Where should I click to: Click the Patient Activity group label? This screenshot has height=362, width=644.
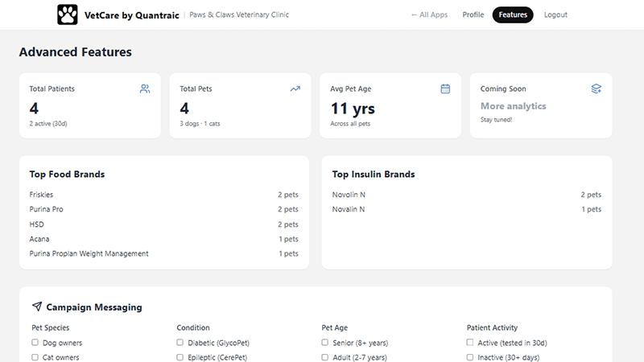(x=492, y=327)
